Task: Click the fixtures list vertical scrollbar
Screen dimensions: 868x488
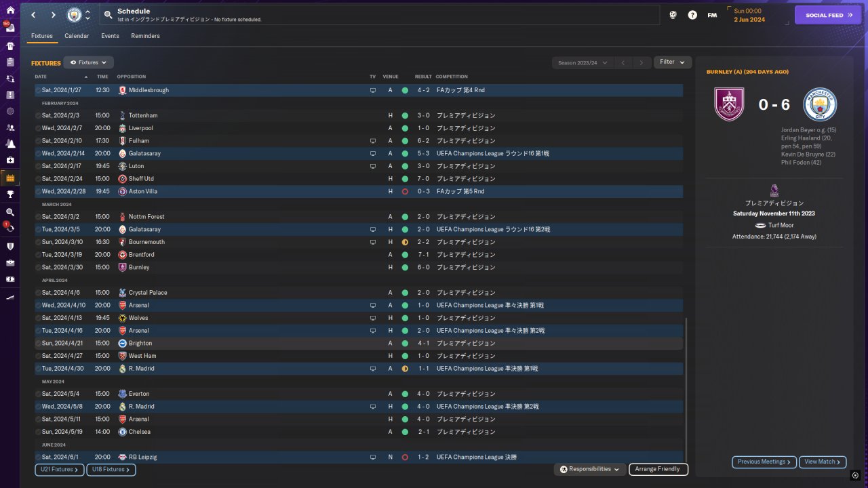Action: pyautogui.click(x=686, y=390)
